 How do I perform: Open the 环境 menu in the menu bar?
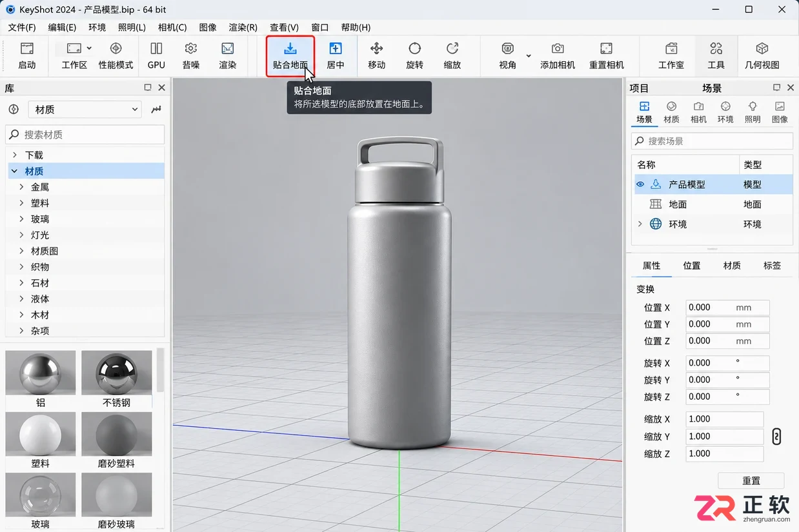tap(97, 27)
